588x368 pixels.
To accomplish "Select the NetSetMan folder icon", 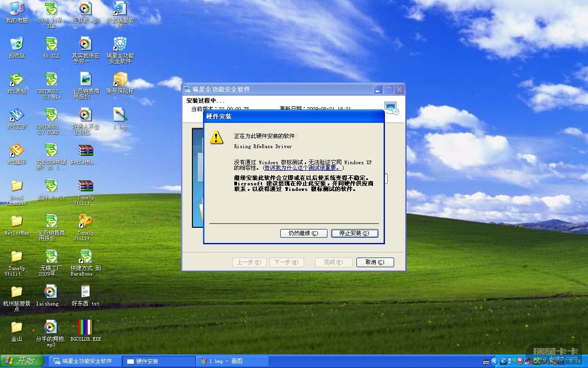I will click(17, 225).
